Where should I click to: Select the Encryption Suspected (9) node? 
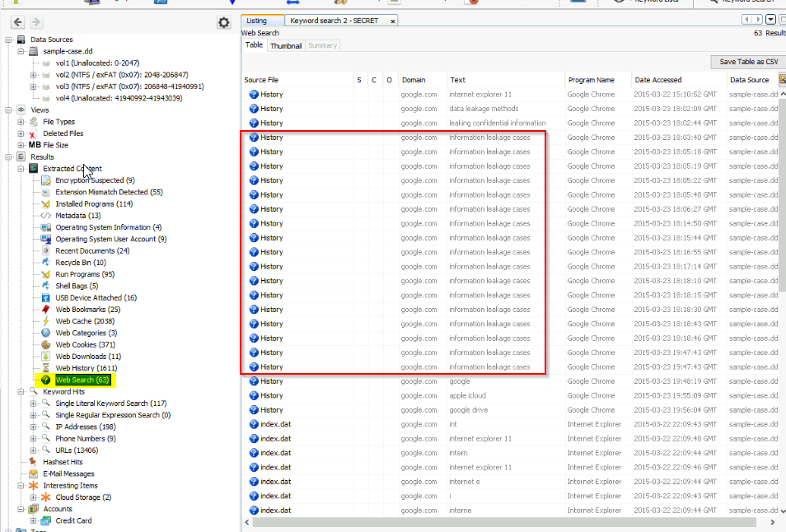pos(95,180)
